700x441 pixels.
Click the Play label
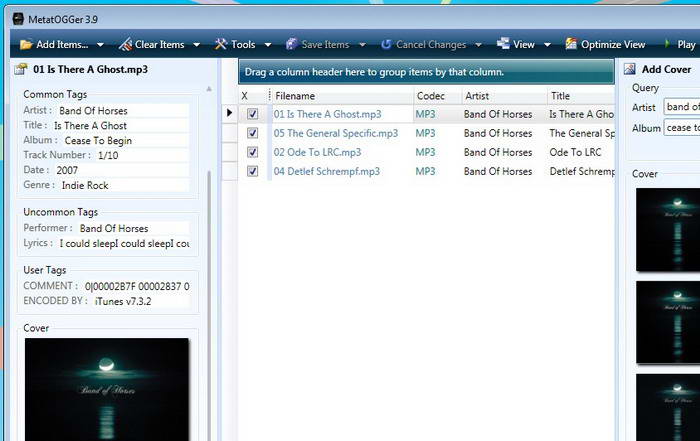[x=686, y=45]
